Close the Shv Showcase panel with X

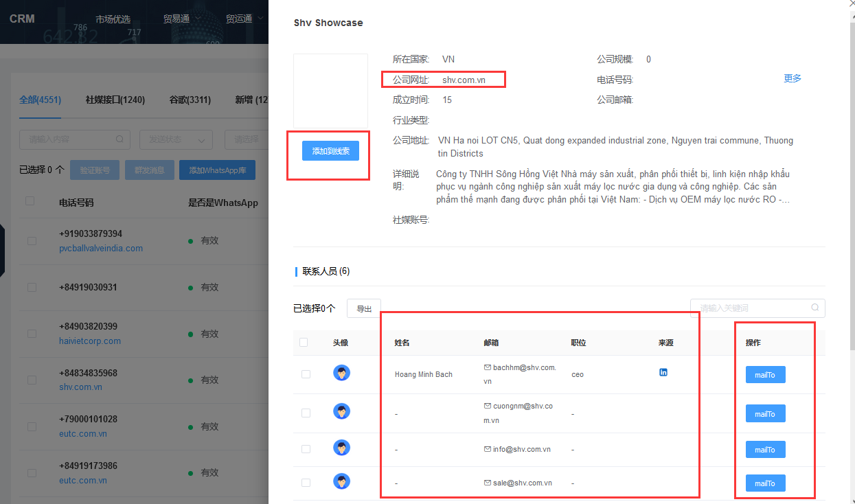coord(852,3)
